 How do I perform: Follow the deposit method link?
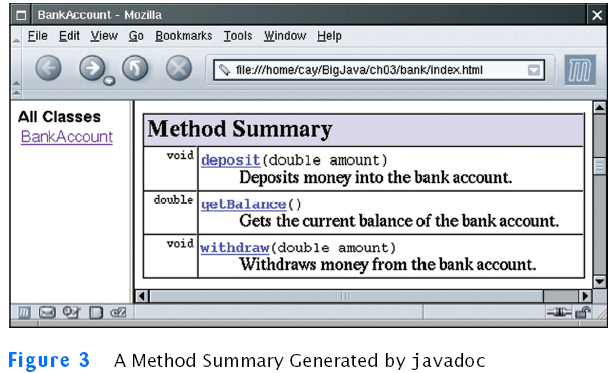tap(231, 160)
